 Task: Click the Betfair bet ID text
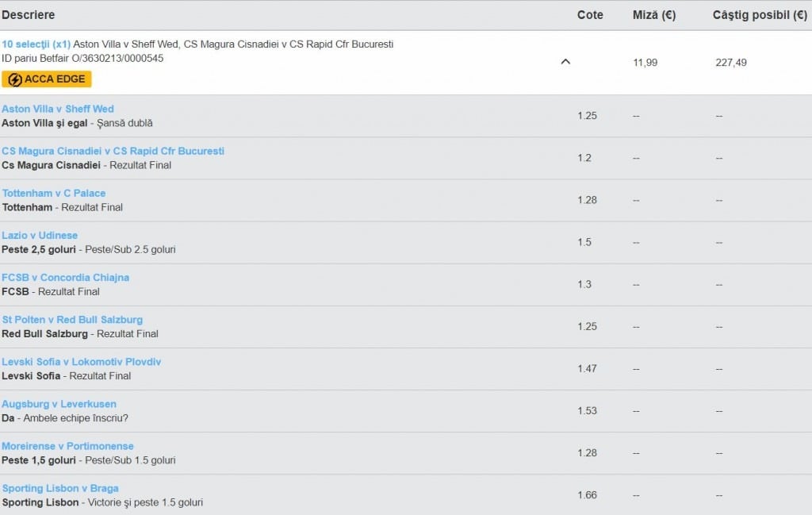coord(82,58)
